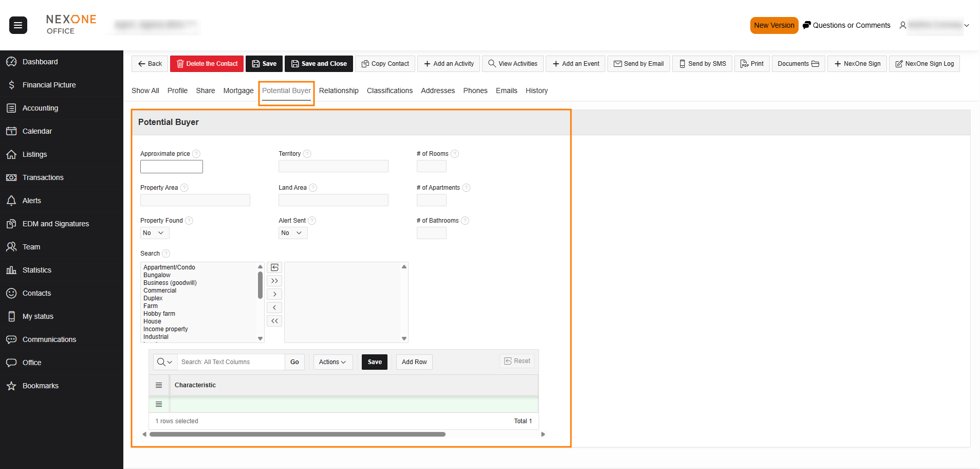Open the Characteristic row actions menu icon
This screenshot has height=469, width=980.
[159, 404]
